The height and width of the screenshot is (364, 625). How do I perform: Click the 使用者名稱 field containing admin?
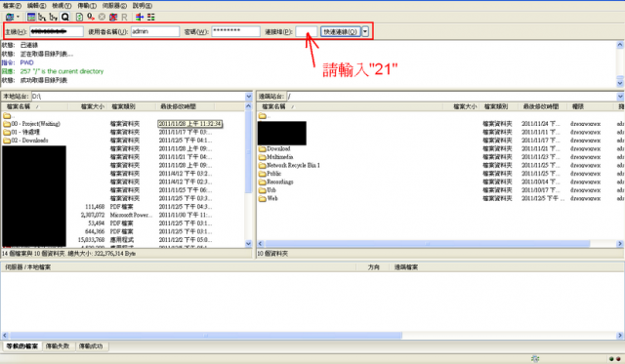[x=155, y=31]
